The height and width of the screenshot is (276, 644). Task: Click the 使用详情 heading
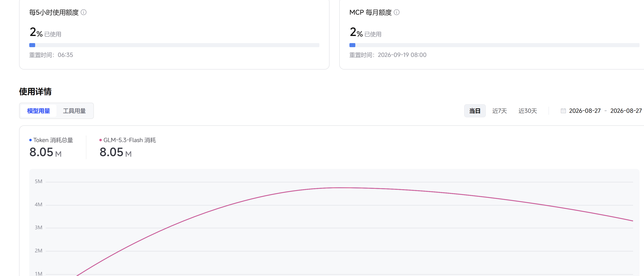[x=35, y=91]
